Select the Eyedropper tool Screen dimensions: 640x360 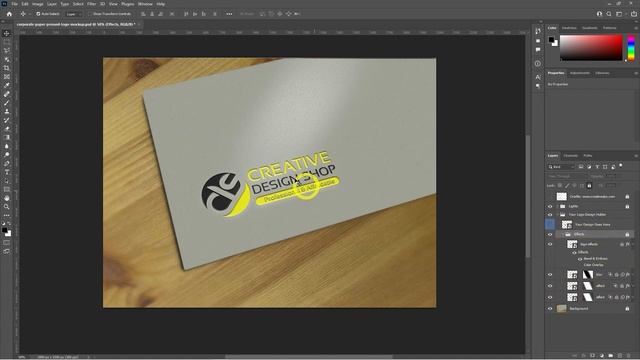(x=7, y=85)
